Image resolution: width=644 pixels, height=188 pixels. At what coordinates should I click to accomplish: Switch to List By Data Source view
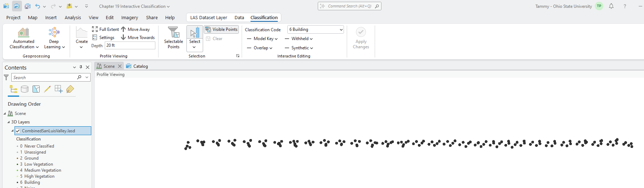(x=25, y=89)
